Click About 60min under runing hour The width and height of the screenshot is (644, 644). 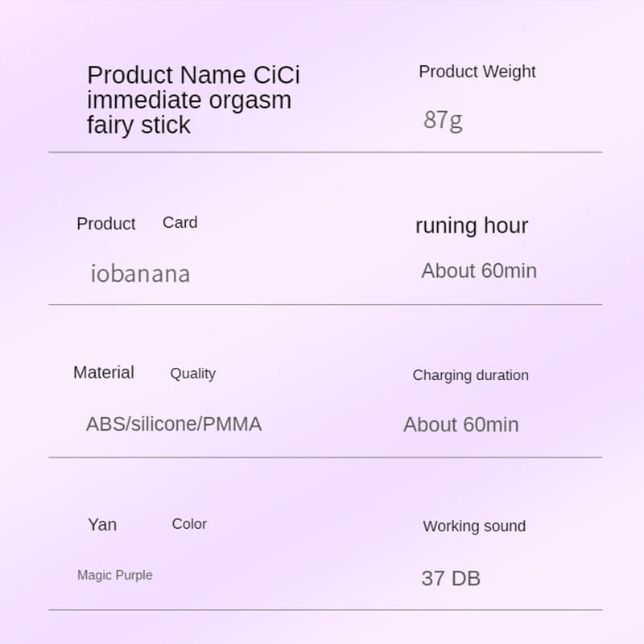479,270
